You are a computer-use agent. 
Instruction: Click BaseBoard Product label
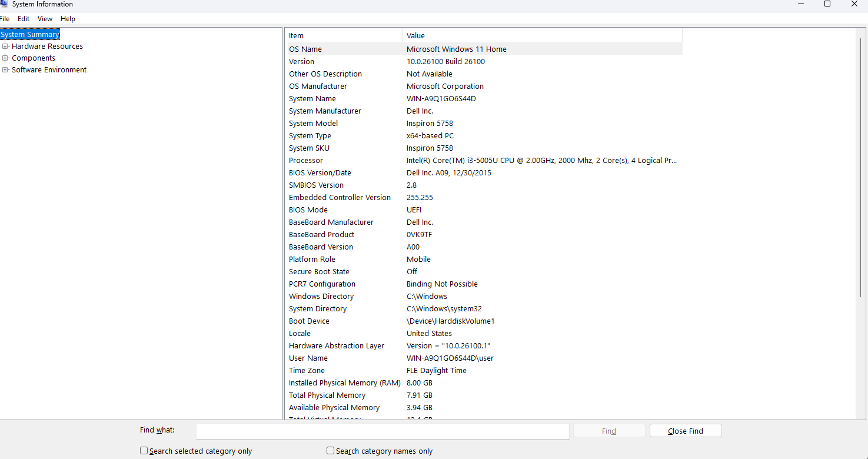321,235
